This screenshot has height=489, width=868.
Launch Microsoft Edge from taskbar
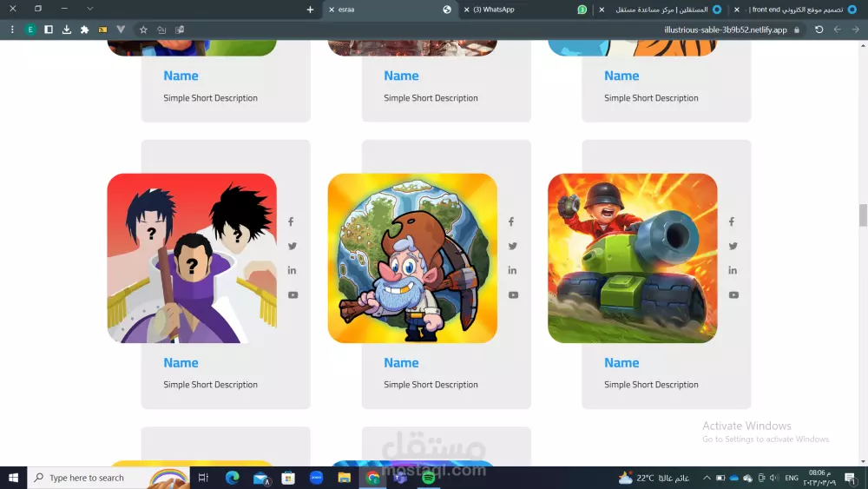(x=233, y=478)
